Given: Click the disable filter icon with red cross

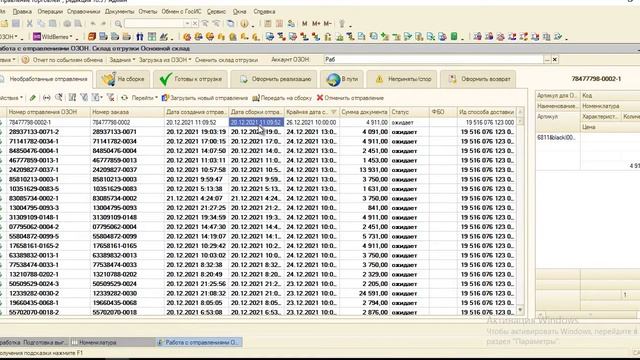Looking at the screenshot, I should (x=110, y=98).
